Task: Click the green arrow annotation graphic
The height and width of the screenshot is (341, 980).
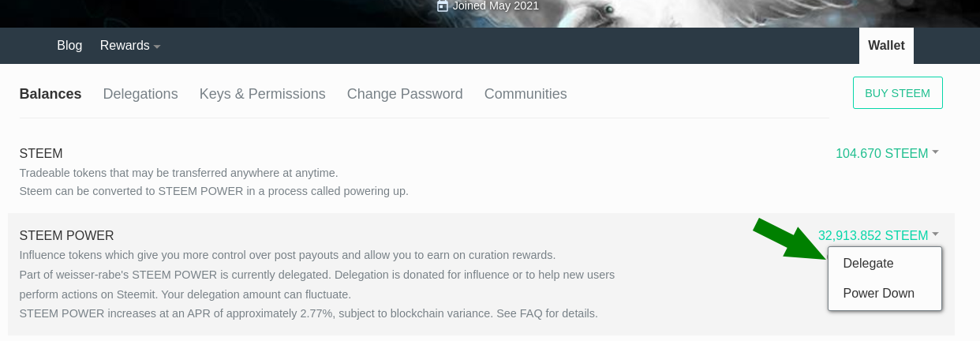Action: click(791, 239)
